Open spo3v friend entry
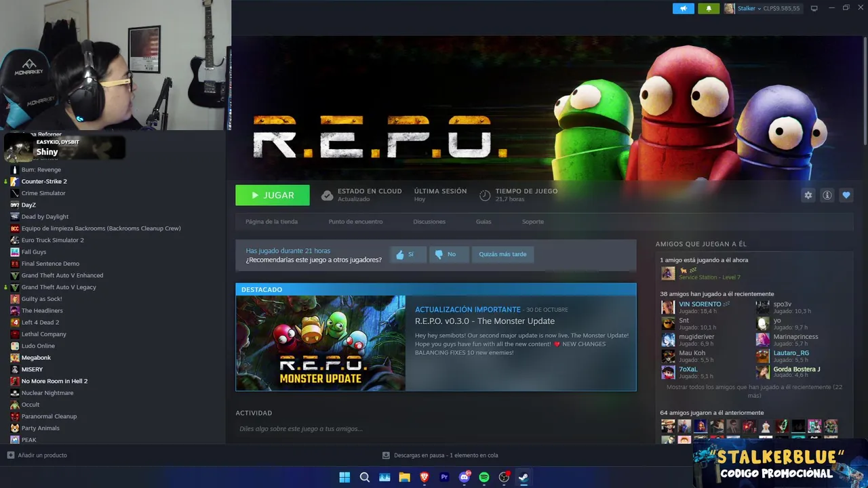Image resolution: width=868 pixels, height=488 pixels. 782,304
